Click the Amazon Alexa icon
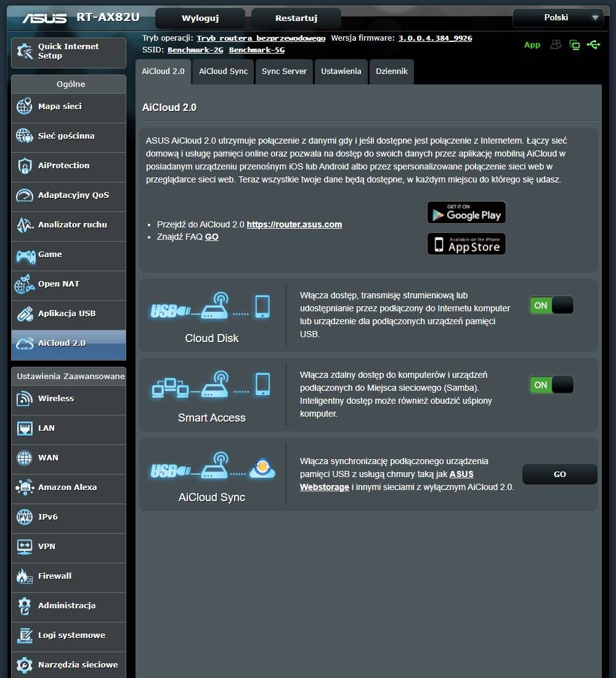Screen dimensions: 616x678 [x=25, y=488]
